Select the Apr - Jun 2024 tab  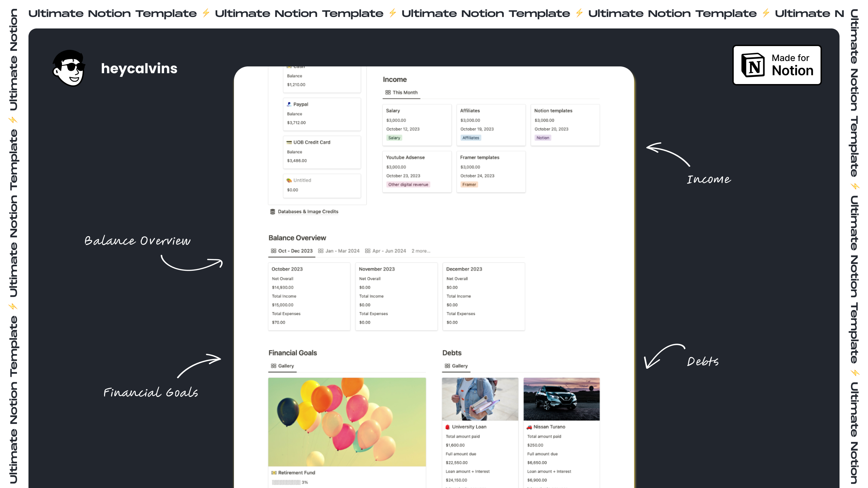pyautogui.click(x=386, y=251)
